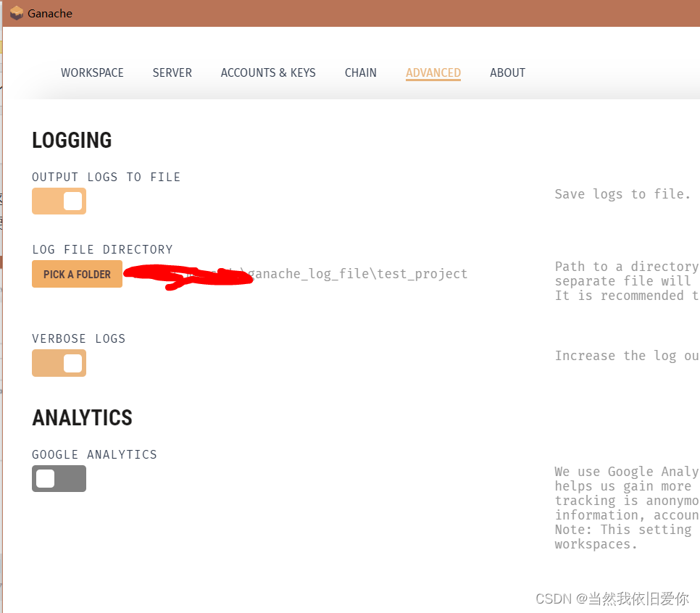Screen dimensions: 700x613
Task: Click the "Save logs to file." description
Action: [622, 194]
